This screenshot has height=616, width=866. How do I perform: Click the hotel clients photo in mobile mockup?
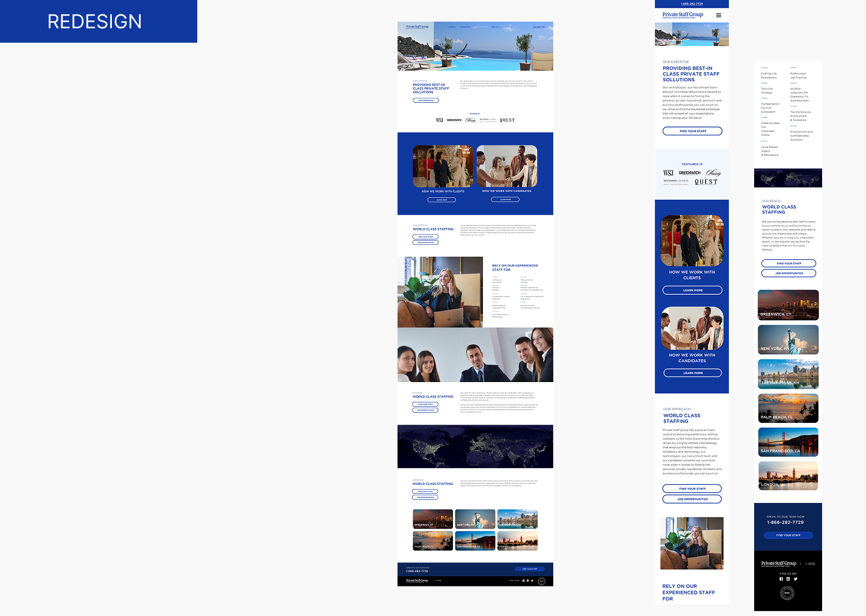click(692, 241)
